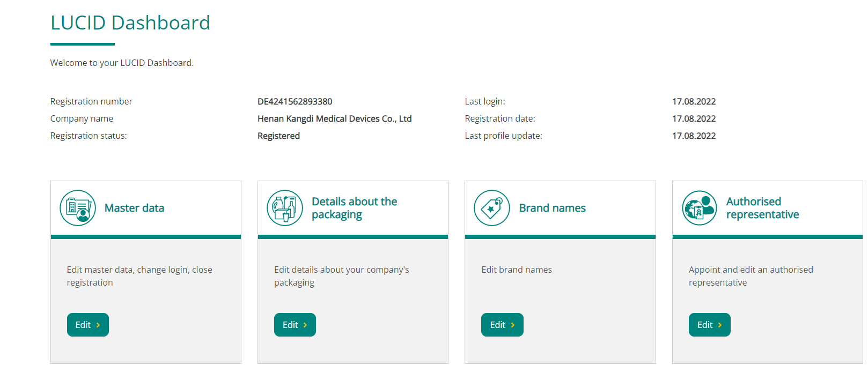Open the Authorised representative heading
This screenshot has width=868, height=373.
[x=763, y=208]
